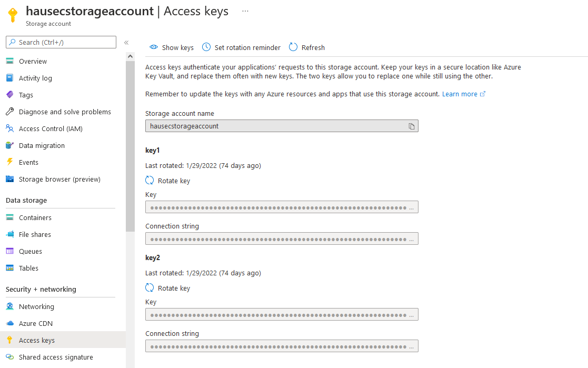The height and width of the screenshot is (368, 588).
Task: Open the Learn more link
Action: pos(460,93)
